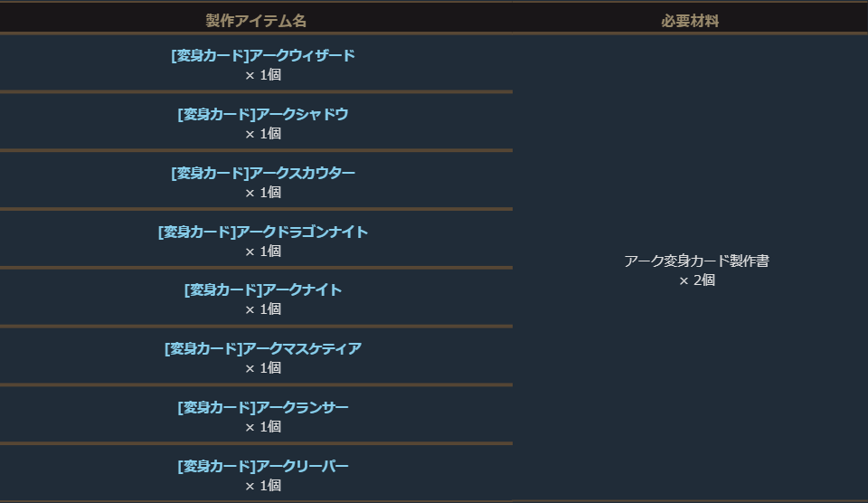Click the アークナイト transformation card link

(x=263, y=290)
